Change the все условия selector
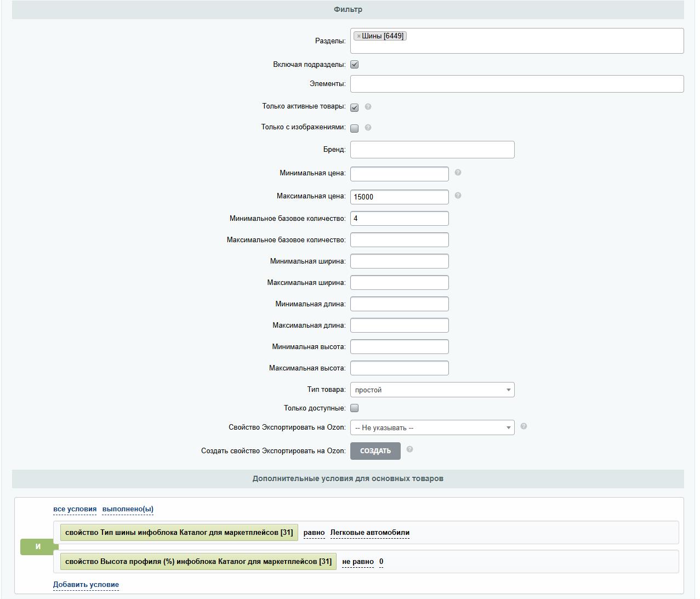 pyautogui.click(x=75, y=509)
